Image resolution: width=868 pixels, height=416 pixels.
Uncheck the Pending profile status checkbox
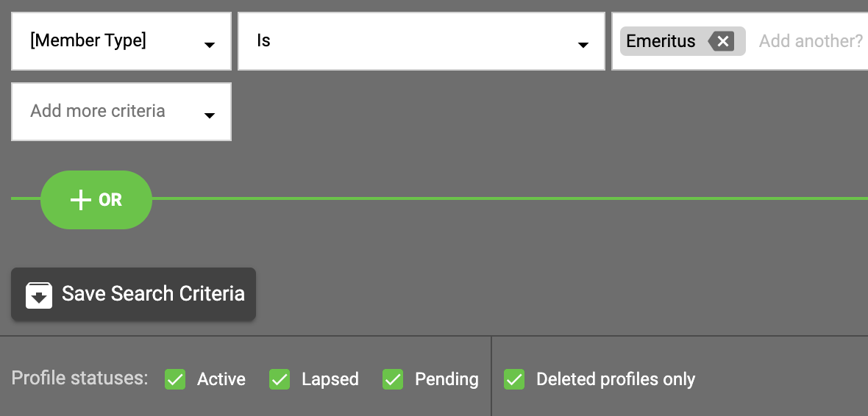(x=393, y=379)
